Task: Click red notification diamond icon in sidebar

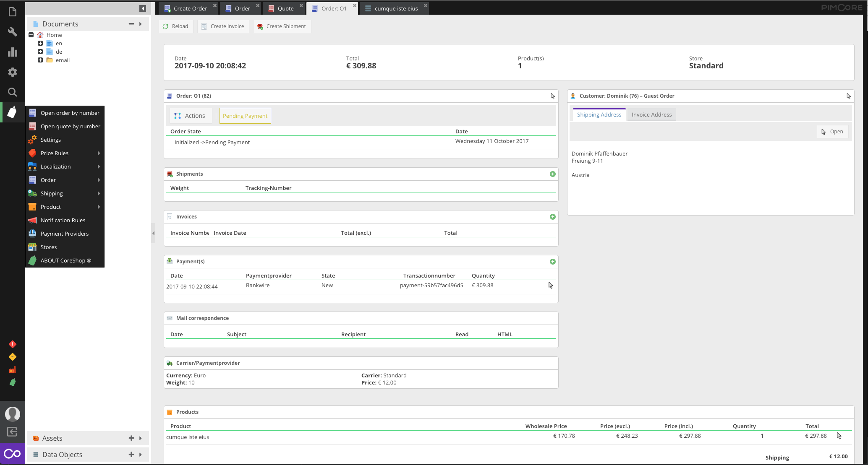Action: 12,344
